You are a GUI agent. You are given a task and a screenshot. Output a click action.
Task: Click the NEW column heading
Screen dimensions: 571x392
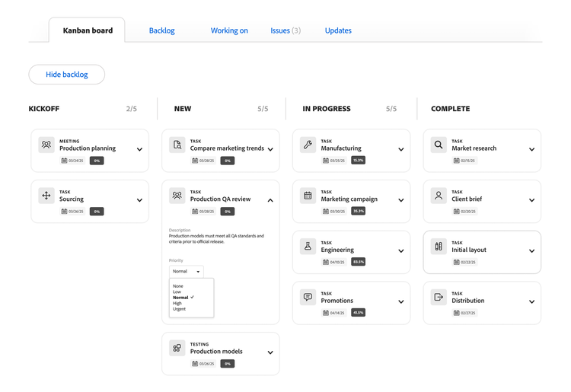point(183,108)
